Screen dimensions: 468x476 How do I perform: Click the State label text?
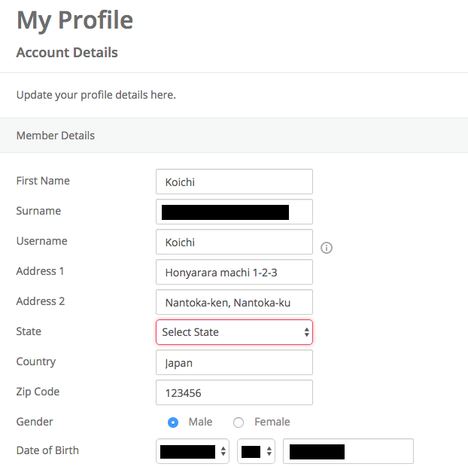tap(29, 331)
